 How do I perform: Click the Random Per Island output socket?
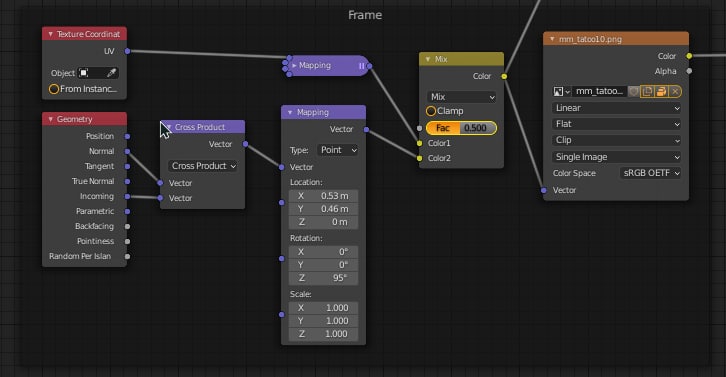[127, 256]
